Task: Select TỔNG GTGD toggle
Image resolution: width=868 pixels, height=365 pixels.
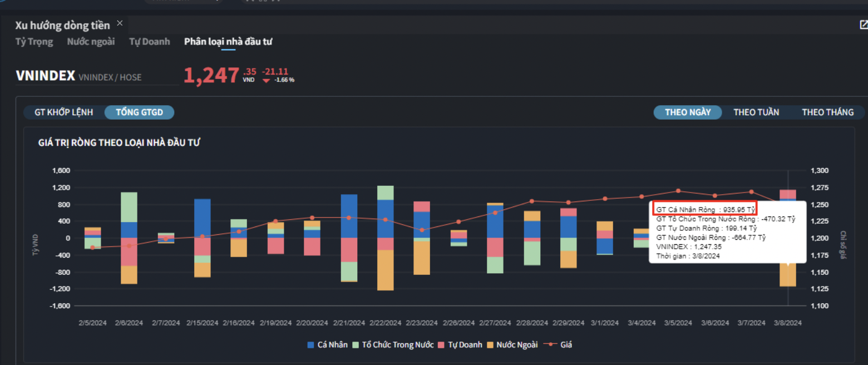Action: pos(139,112)
